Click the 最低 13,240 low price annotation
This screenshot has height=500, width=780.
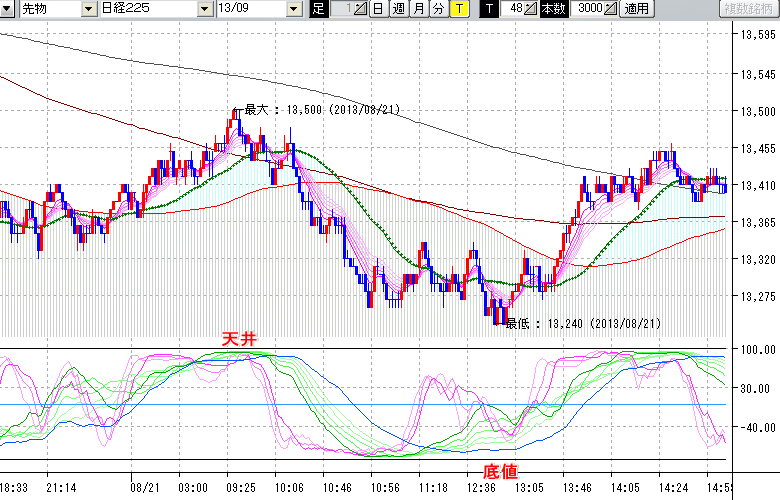click(x=582, y=323)
